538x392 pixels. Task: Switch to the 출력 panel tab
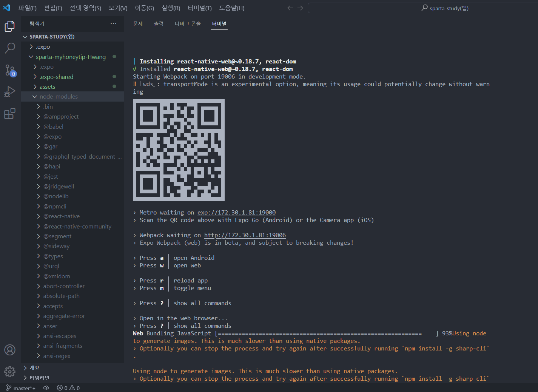tap(159, 24)
